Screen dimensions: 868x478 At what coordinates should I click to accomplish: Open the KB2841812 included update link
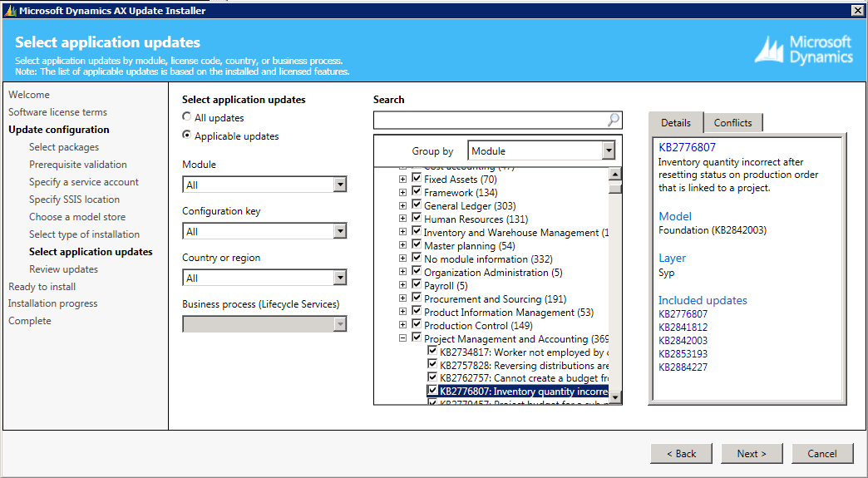point(683,328)
